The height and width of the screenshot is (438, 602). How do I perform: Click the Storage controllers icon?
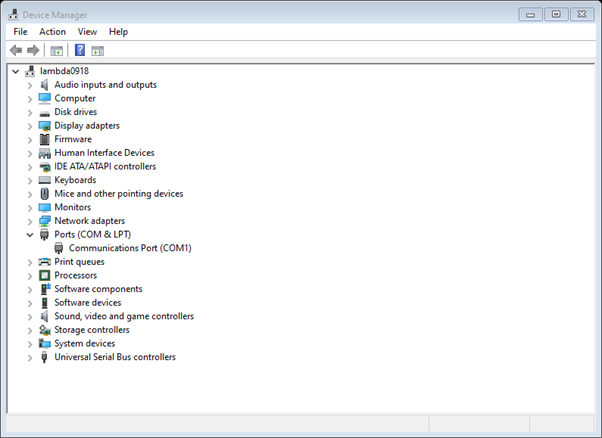click(45, 330)
